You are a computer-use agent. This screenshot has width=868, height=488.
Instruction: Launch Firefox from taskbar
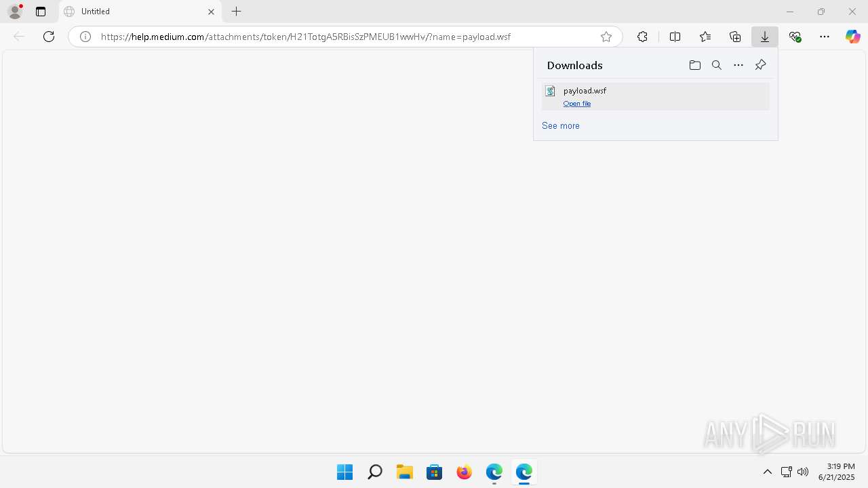click(x=464, y=472)
